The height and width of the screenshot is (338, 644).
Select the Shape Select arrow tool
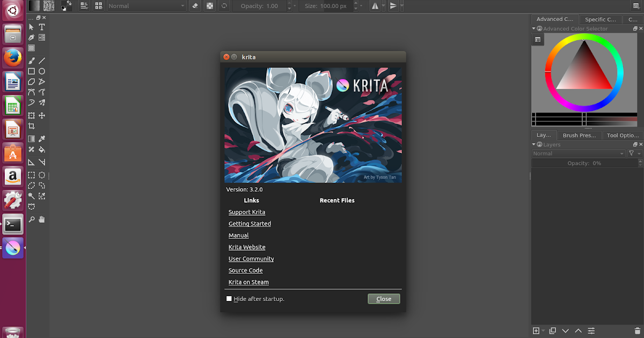click(x=32, y=27)
